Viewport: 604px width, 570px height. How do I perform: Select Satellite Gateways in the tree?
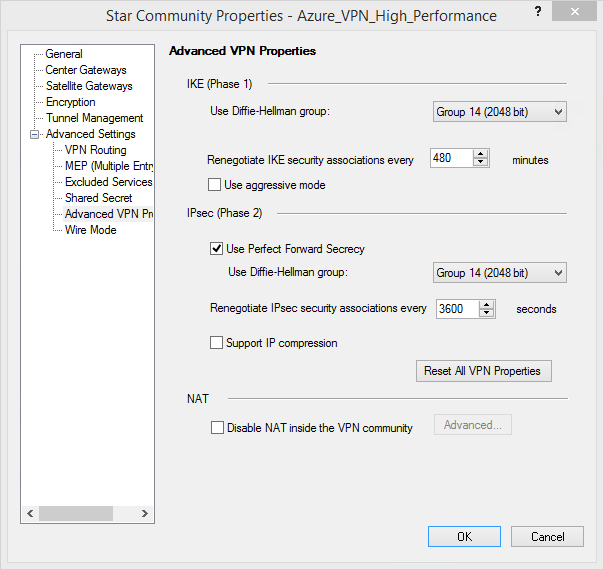click(89, 86)
